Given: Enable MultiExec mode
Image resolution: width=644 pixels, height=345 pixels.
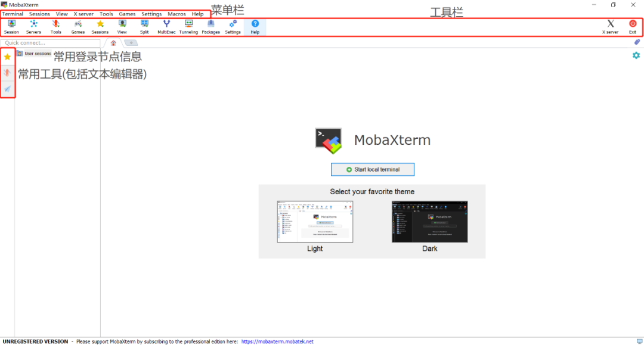Looking at the screenshot, I should (x=166, y=26).
